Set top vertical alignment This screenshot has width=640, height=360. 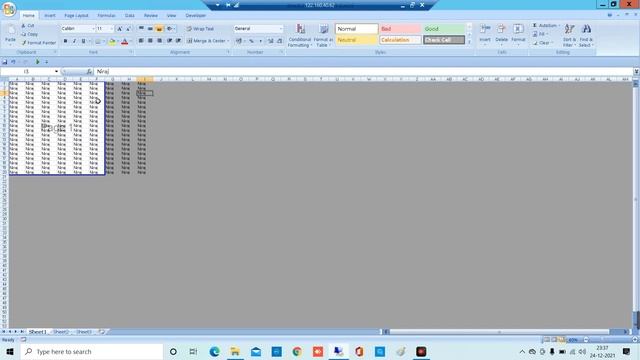pyautogui.click(x=141, y=29)
